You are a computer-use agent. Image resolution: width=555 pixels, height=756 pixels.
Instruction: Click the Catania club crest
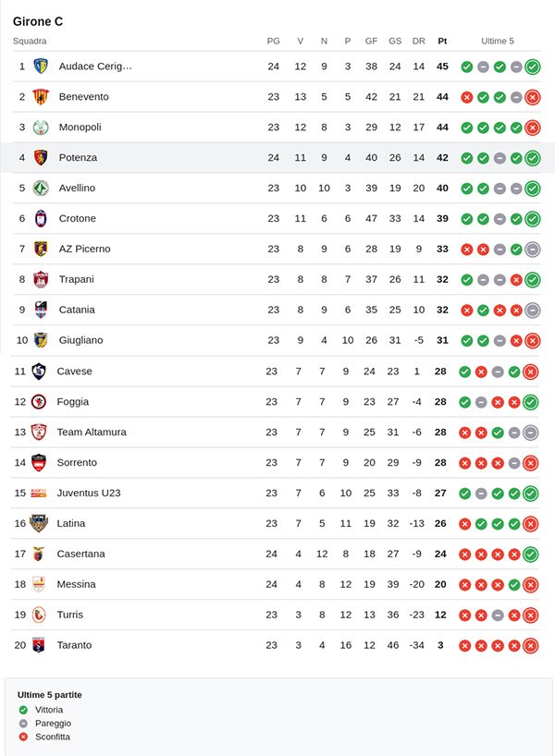pyautogui.click(x=40, y=310)
